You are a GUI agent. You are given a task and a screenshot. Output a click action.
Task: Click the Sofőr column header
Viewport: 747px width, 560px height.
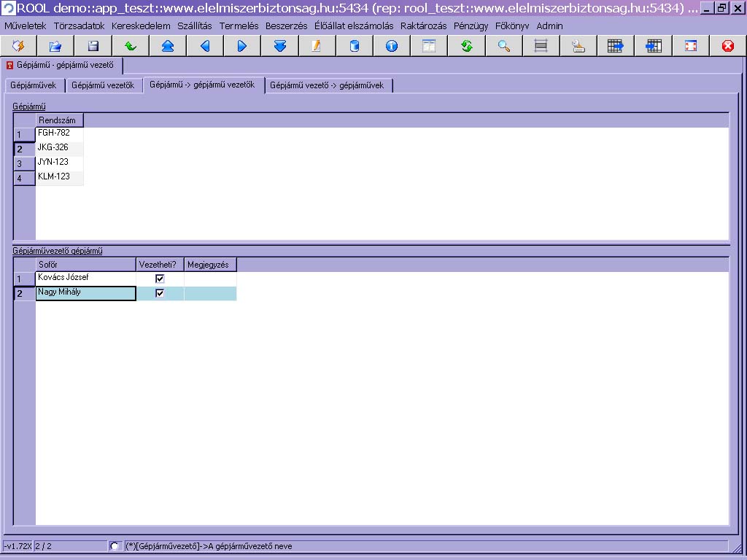coord(86,264)
